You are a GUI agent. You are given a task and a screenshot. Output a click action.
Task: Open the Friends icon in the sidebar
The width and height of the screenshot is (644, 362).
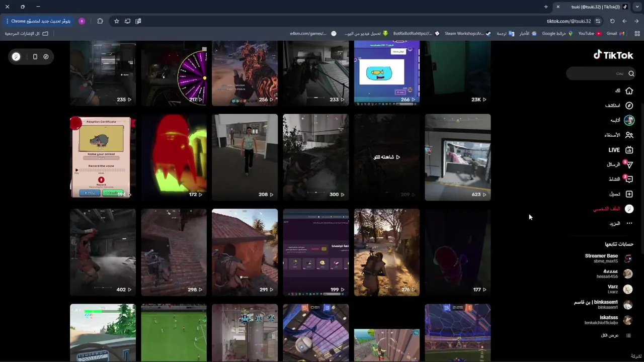click(629, 135)
